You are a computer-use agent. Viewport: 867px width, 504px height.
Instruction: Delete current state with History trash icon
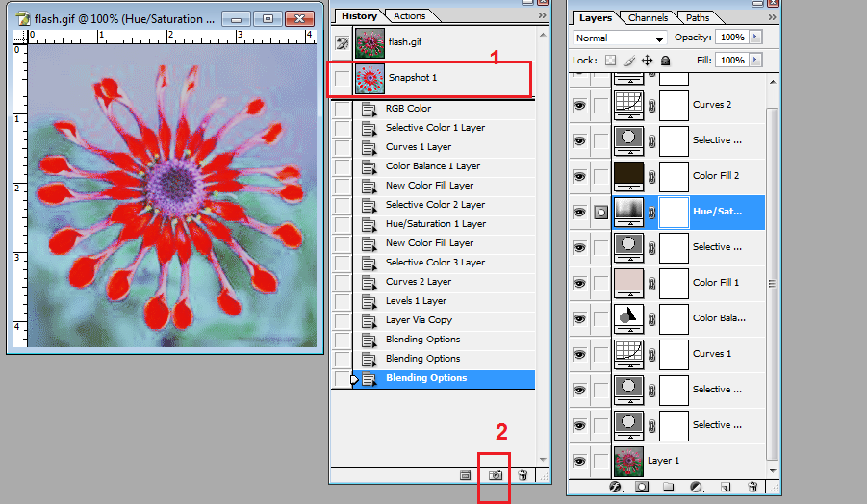[x=522, y=475]
